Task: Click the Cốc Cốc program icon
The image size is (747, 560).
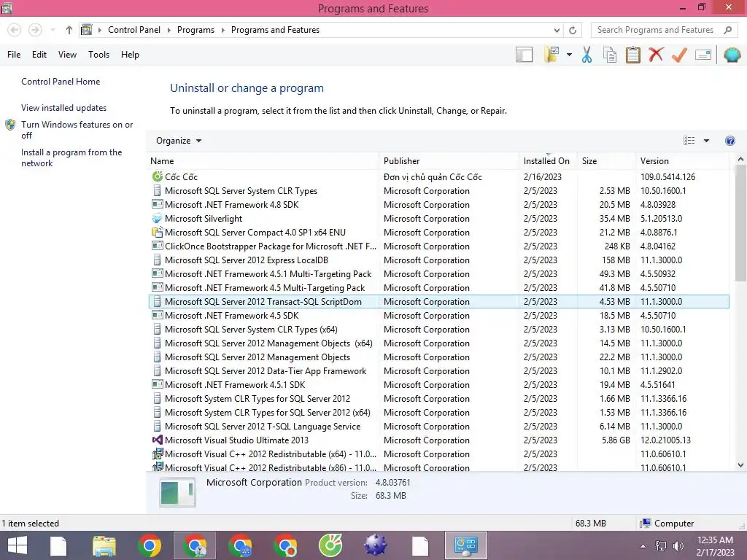Action: [158, 176]
